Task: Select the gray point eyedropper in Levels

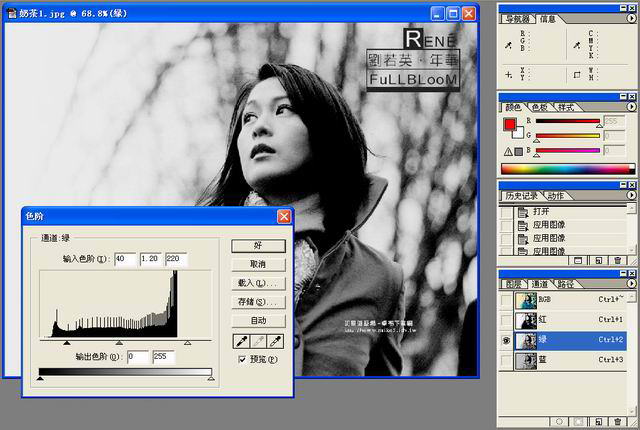Action: 258,341
